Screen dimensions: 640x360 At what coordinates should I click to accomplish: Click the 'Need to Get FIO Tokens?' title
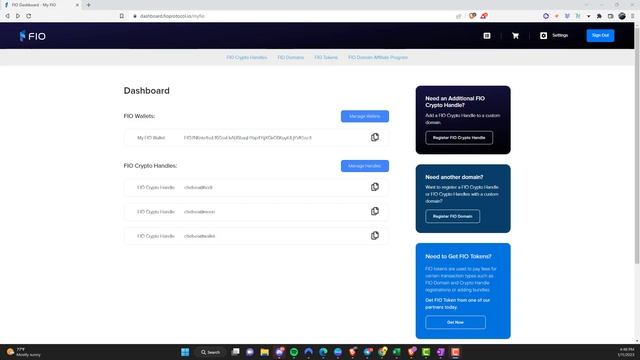pyautogui.click(x=458, y=256)
